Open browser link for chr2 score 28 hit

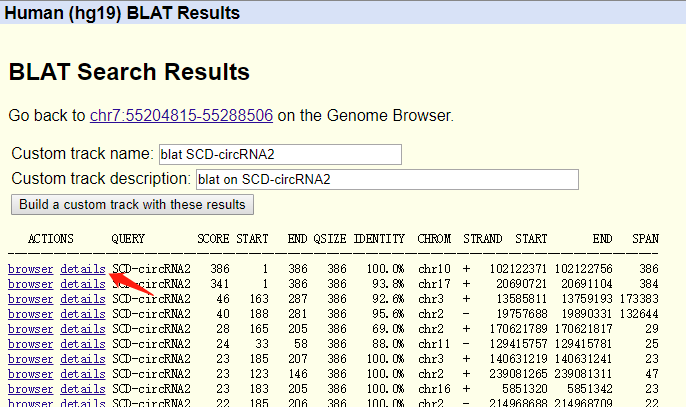30,329
